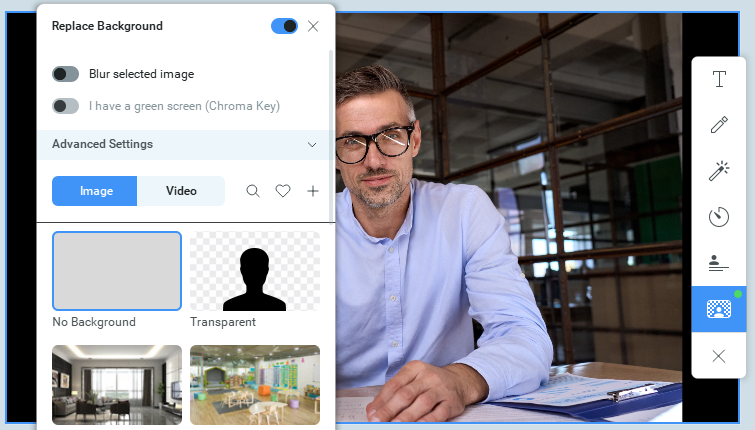Select the Text tool in right toolbar
The height and width of the screenshot is (430, 755).
tap(718, 81)
